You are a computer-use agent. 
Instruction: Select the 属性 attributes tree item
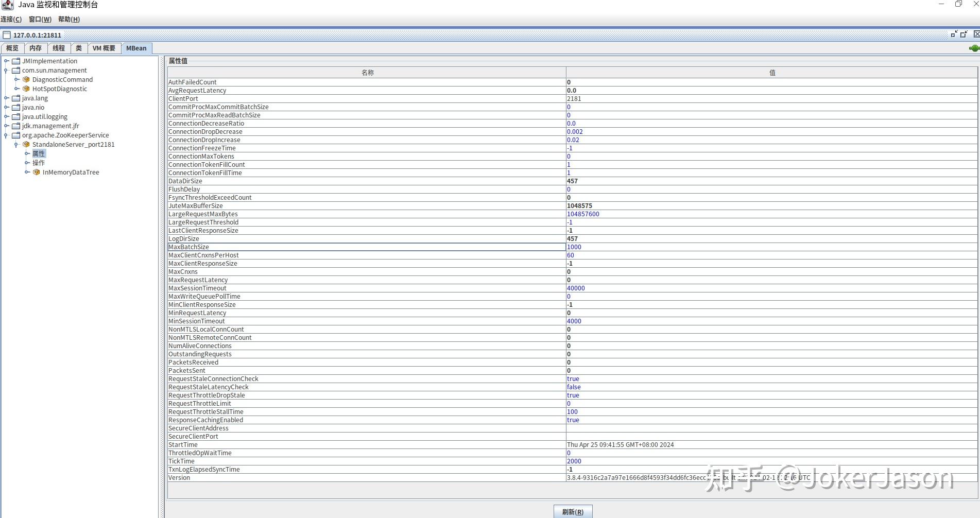click(39, 153)
